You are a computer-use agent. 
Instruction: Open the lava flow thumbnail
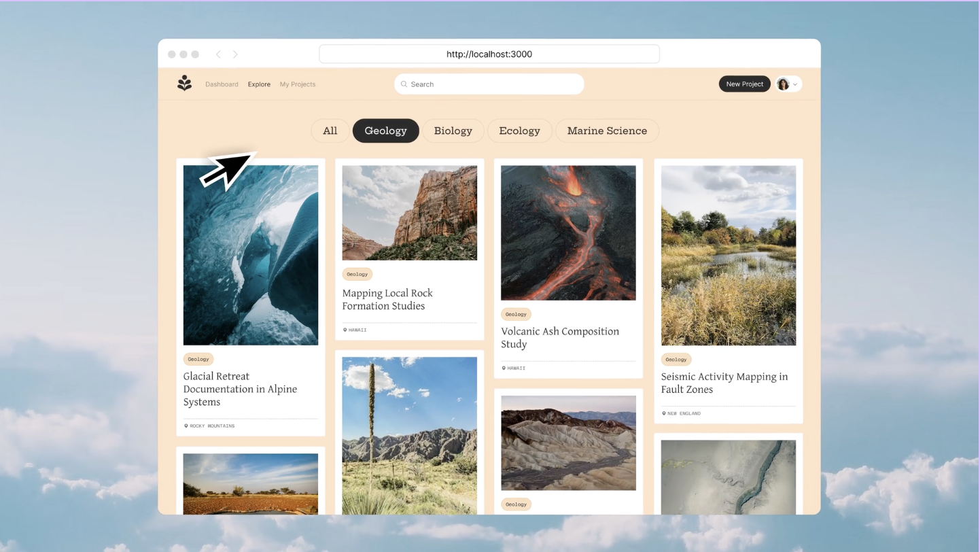pos(569,232)
